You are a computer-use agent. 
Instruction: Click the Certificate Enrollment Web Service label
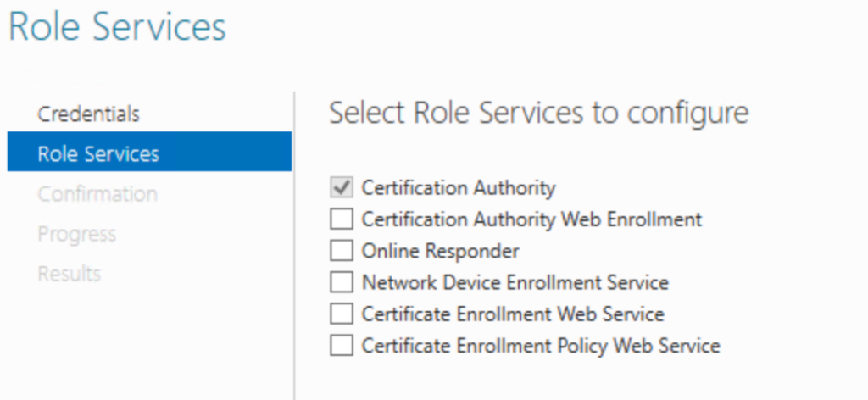point(513,314)
